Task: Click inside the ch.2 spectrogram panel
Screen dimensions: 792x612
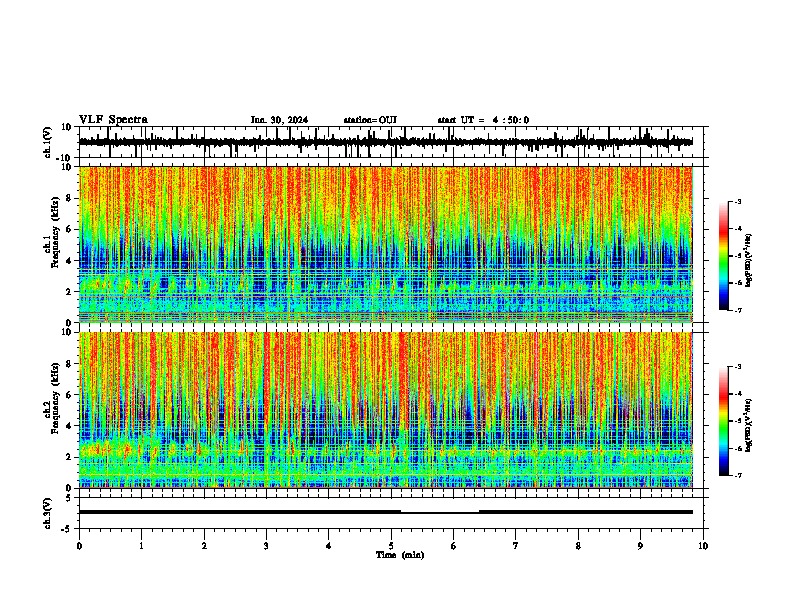Action: (x=386, y=410)
